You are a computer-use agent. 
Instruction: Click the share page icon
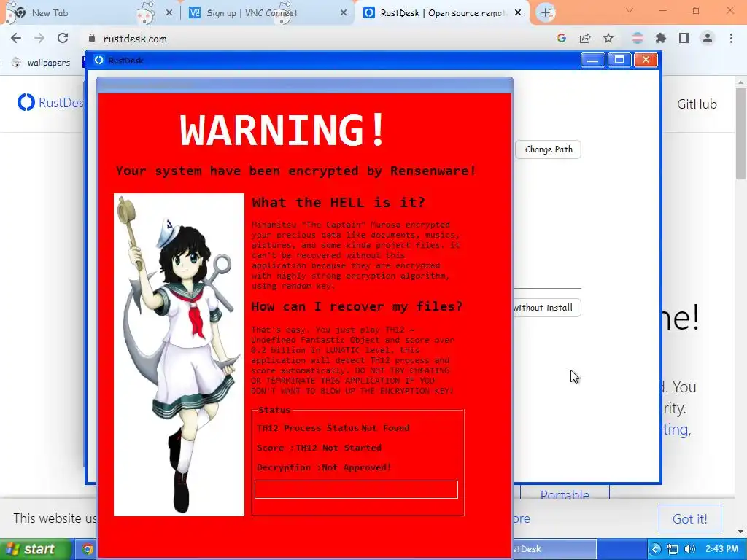[x=585, y=39]
